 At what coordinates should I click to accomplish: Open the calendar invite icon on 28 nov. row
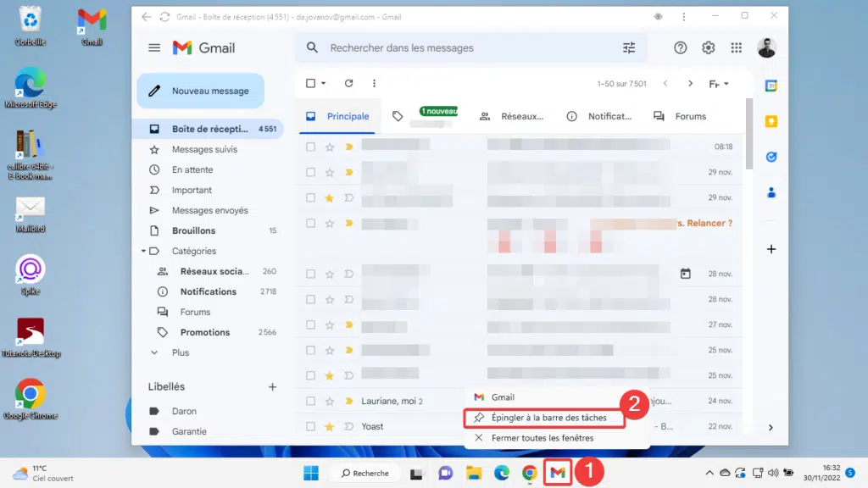pos(685,274)
